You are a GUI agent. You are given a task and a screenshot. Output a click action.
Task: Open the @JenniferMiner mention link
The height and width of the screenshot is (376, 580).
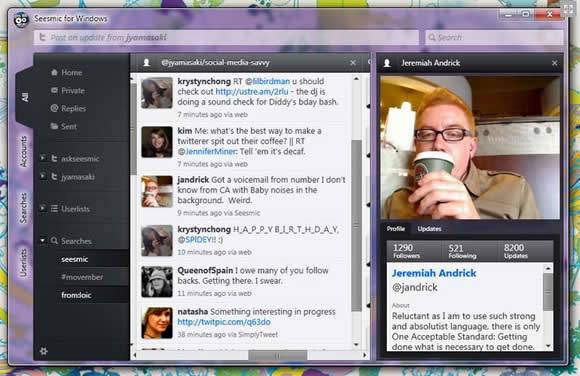(x=206, y=151)
